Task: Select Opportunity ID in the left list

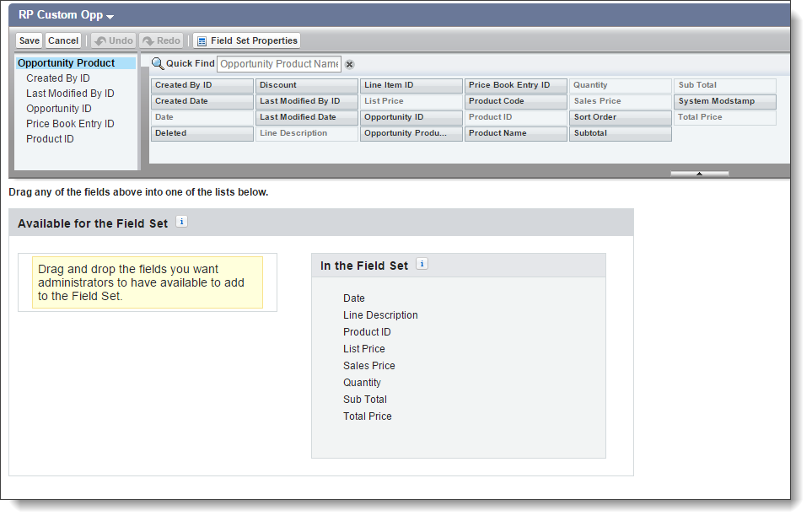Action: click(x=59, y=109)
